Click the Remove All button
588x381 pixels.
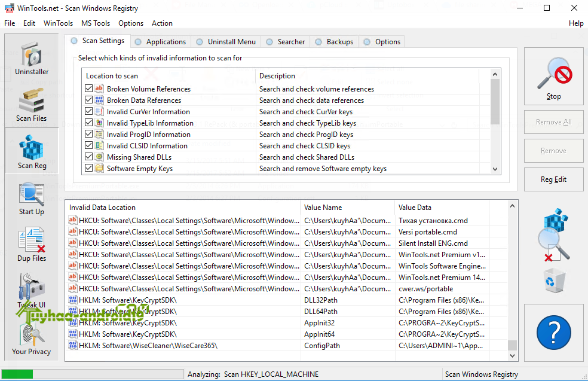pos(553,122)
